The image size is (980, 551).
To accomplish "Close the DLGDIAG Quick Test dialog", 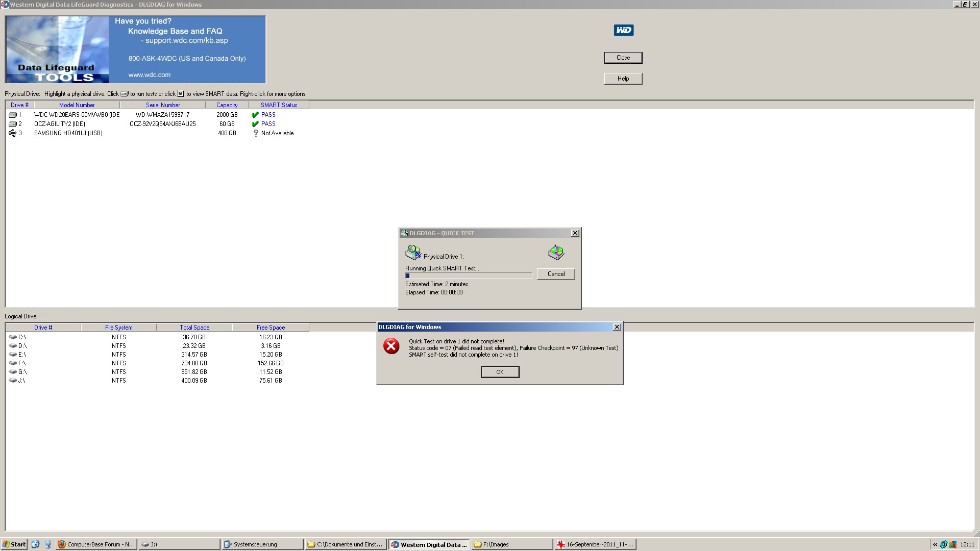I will (575, 233).
